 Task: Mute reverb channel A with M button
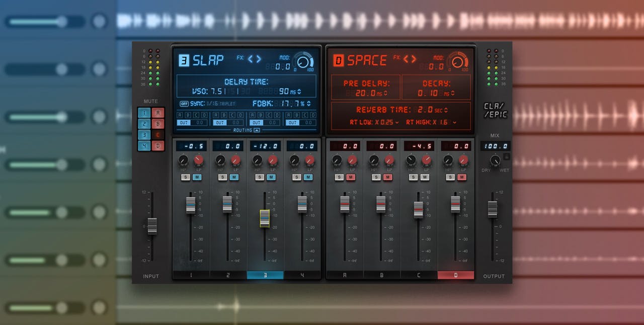click(x=351, y=177)
